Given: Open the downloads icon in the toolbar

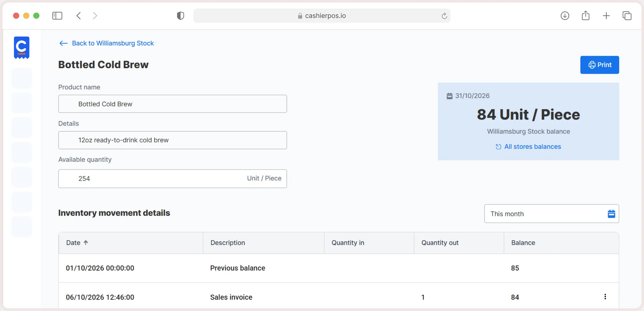Looking at the screenshot, I should (x=565, y=16).
